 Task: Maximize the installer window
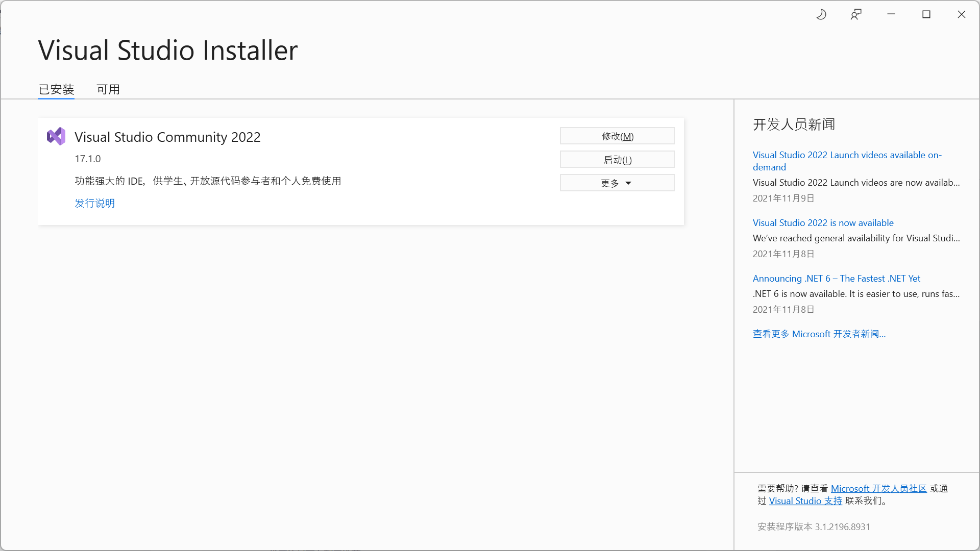(926, 14)
